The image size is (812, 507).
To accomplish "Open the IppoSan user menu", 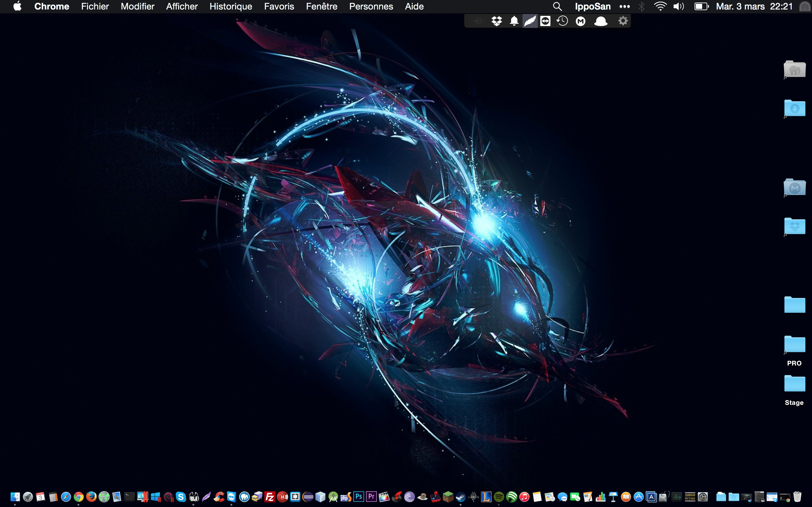I will click(593, 6).
